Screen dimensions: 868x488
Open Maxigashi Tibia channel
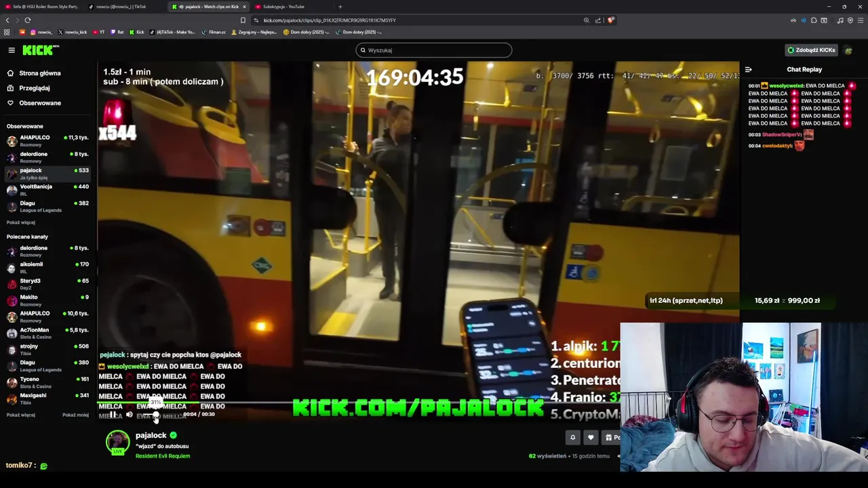pos(47,398)
